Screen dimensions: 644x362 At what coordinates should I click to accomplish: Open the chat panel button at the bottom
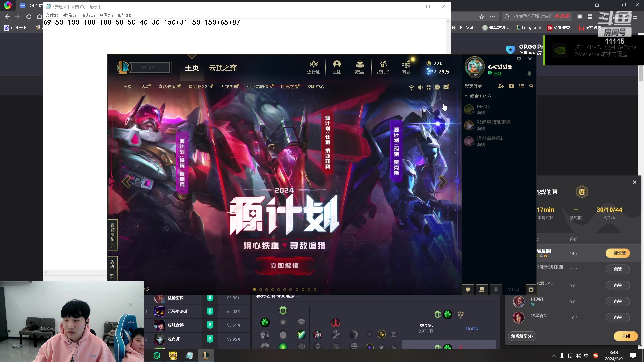pos(468,290)
